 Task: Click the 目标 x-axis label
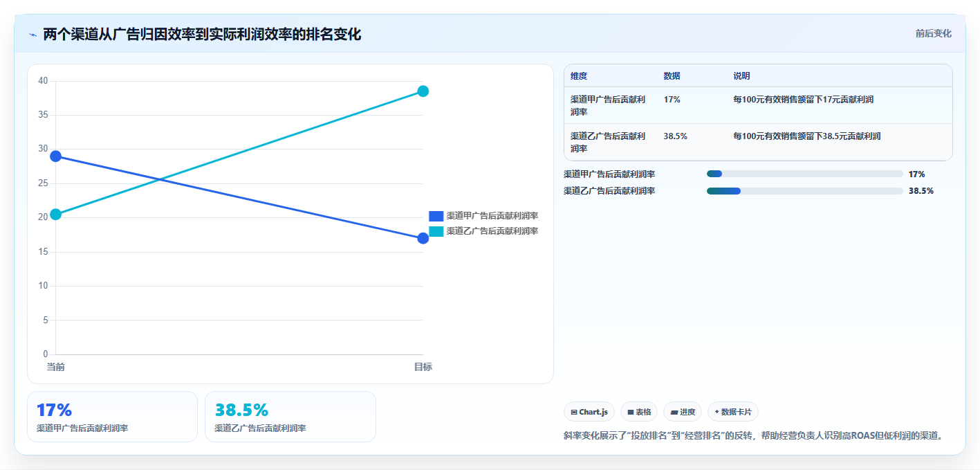(x=423, y=367)
